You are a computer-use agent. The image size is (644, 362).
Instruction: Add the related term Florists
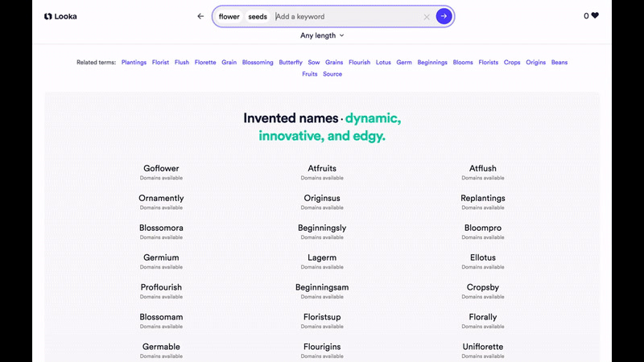488,63
